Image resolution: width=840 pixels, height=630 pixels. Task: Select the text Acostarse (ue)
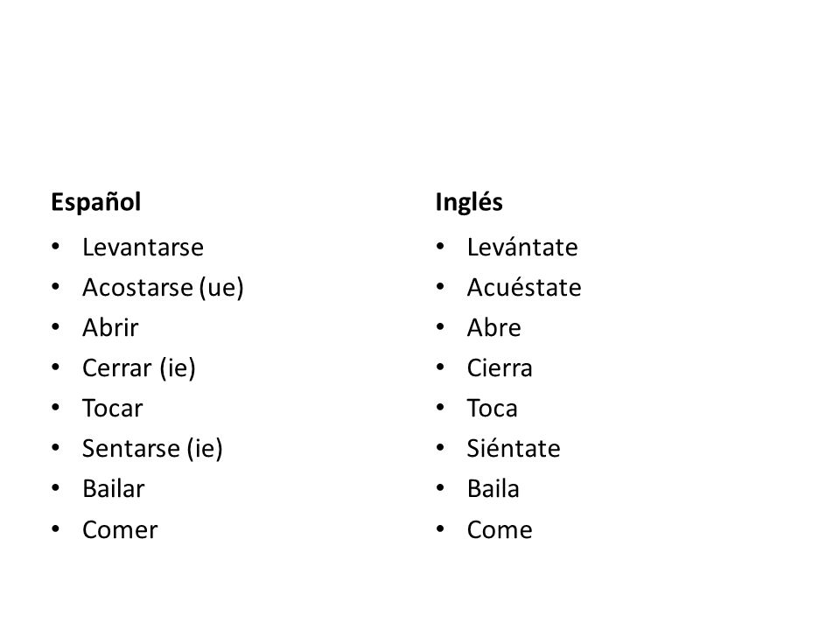[163, 288]
